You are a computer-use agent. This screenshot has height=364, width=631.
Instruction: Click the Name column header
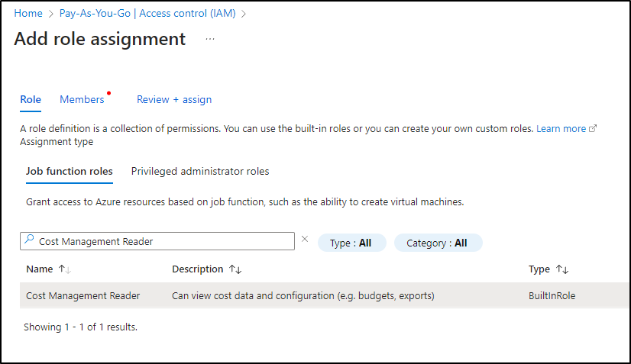point(40,269)
